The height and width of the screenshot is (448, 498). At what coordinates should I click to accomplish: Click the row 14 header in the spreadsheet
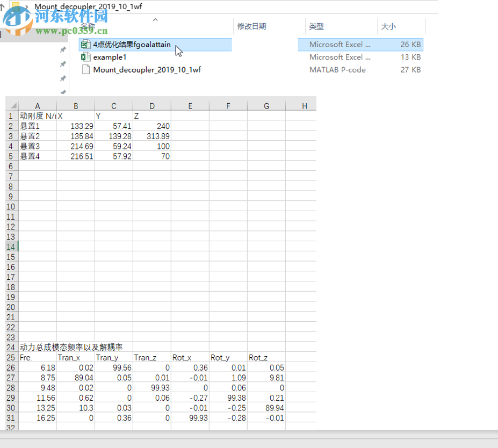11,247
